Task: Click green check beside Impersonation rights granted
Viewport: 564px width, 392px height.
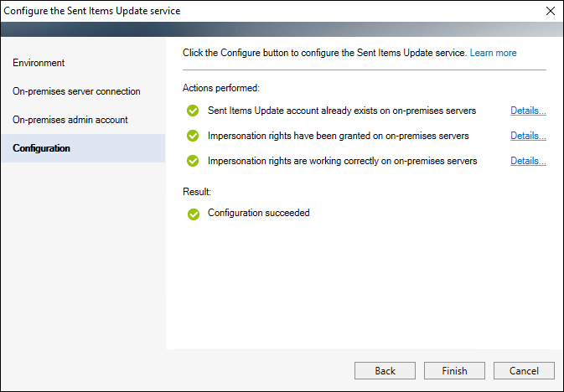Action: point(193,136)
